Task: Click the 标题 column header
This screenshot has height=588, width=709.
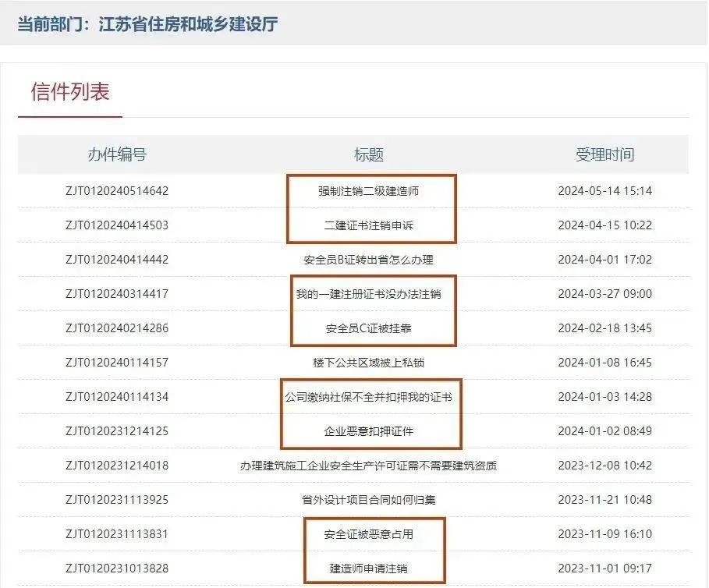Action: click(368, 154)
